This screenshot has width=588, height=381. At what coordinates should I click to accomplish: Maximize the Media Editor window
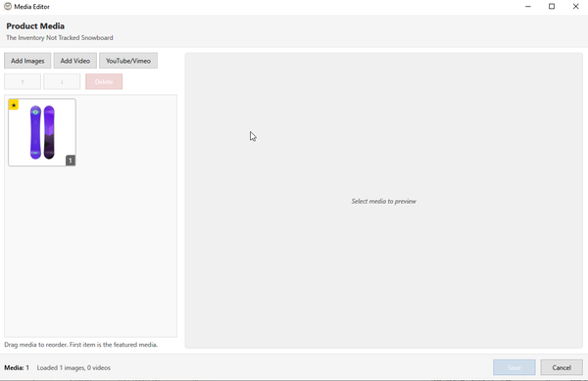(552, 7)
